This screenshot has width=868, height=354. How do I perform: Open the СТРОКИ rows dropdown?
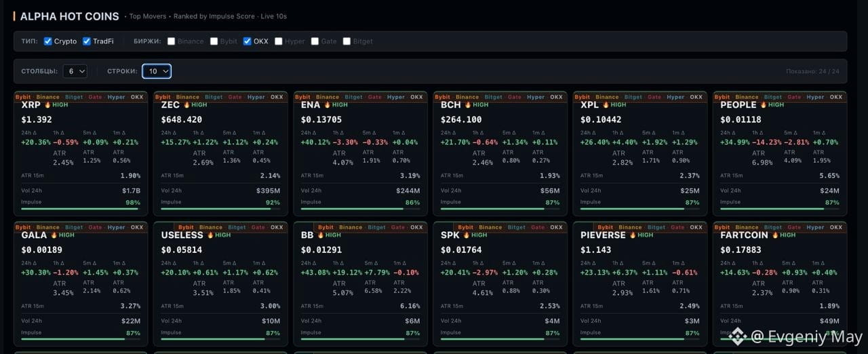pyautogui.click(x=157, y=71)
